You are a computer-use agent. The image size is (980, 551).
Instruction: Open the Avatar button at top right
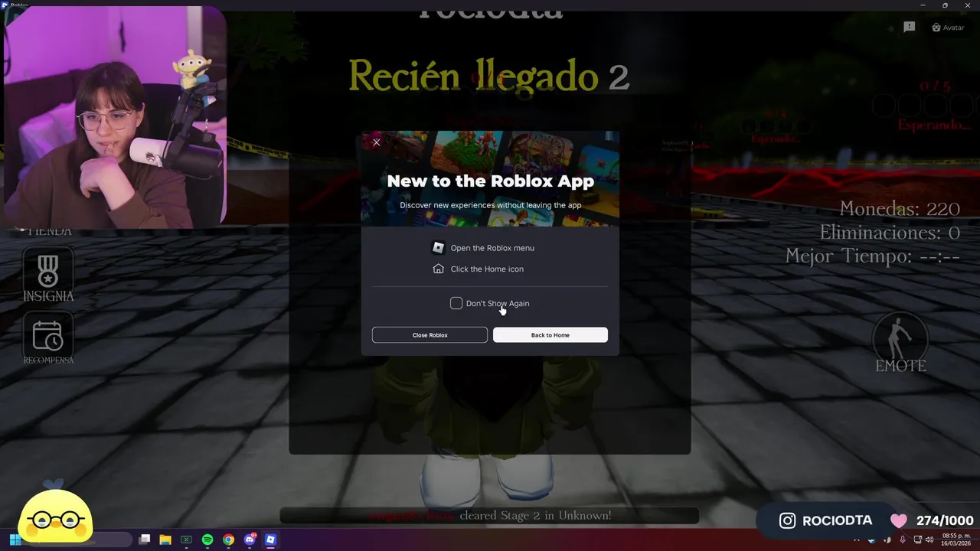pyautogui.click(x=948, y=28)
